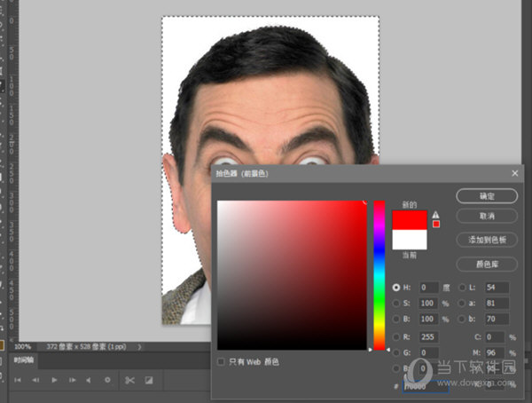This screenshot has width=532, height=403.
Task: Click the transition icon beside scissors
Action: [x=149, y=380]
